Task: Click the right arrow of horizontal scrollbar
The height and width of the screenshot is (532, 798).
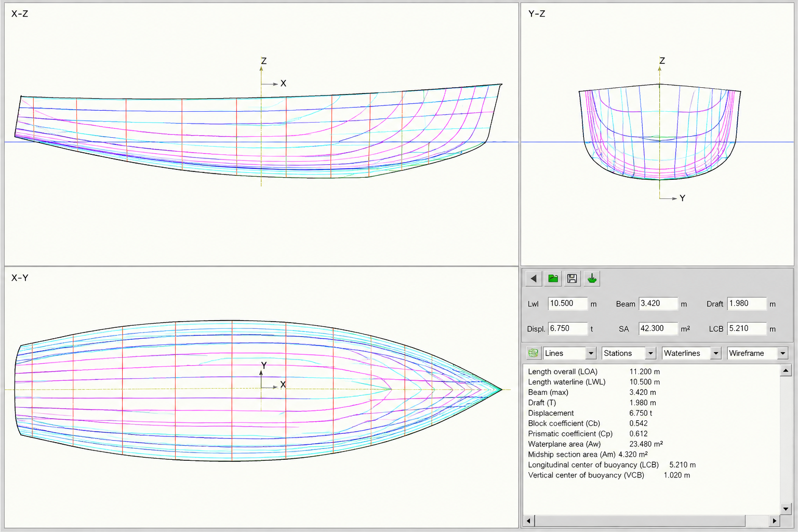Action: coord(775,521)
